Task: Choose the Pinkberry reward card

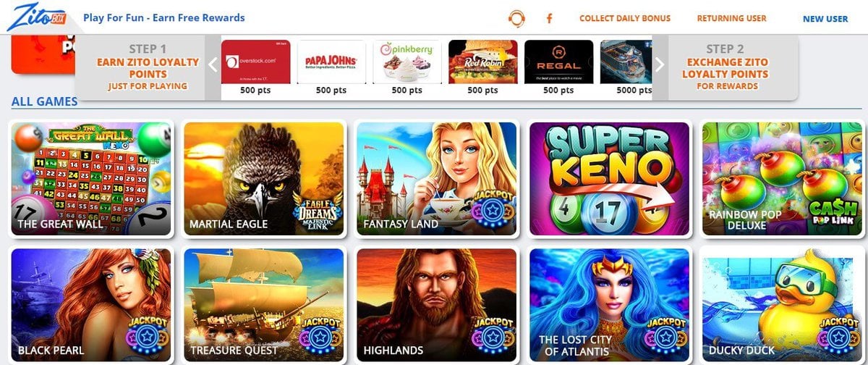Action: (x=407, y=68)
